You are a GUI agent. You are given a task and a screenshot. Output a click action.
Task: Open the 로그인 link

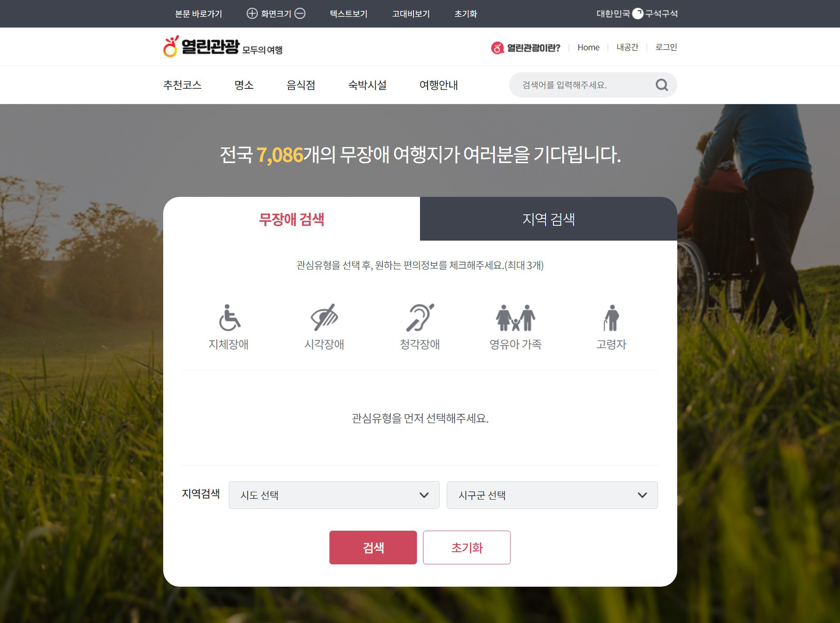[x=666, y=47]
